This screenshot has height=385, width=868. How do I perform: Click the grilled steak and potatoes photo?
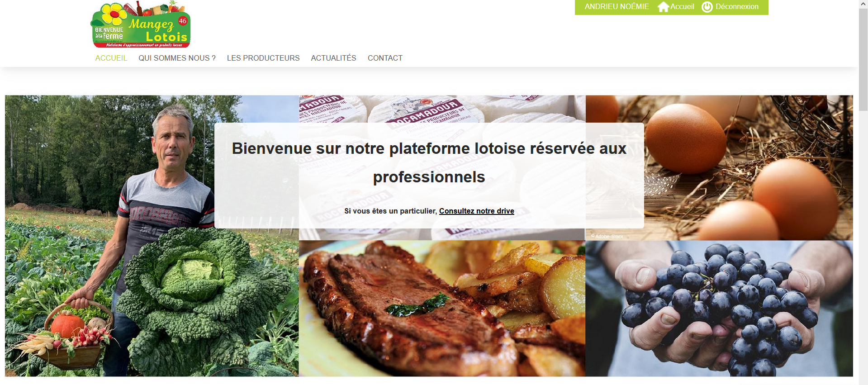point(442,309)
